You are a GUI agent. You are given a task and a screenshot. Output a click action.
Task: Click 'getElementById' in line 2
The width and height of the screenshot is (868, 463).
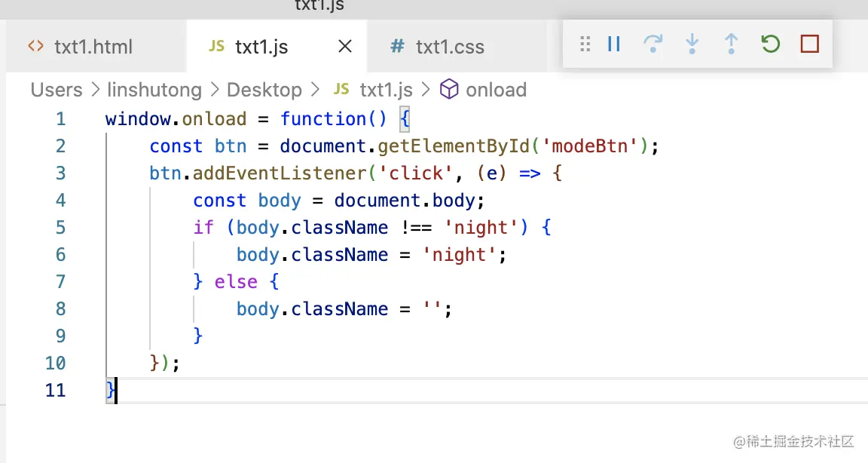(454, 146)
